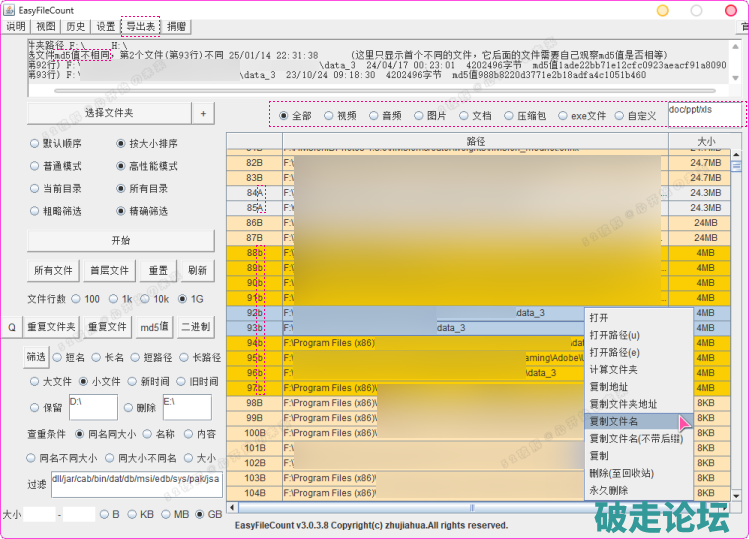Click the 选择文件夹 button
Viewport: 749px width, 539px height.
tap(108, 114)
